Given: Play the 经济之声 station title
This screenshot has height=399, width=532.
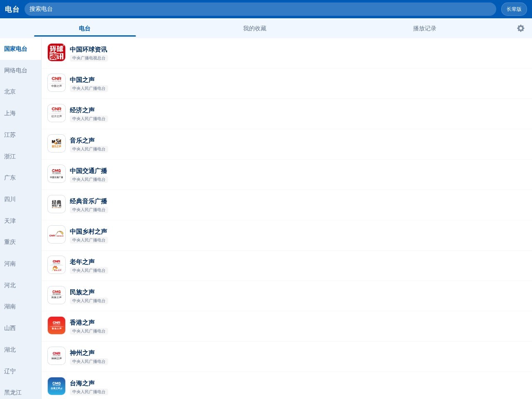Looking at the screenshot, I should [x=82, y=110].
